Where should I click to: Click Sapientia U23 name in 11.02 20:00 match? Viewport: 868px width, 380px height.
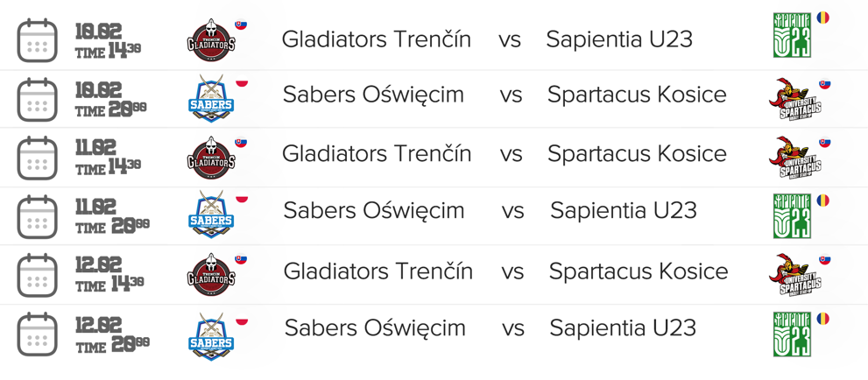[x=624, y=211]
